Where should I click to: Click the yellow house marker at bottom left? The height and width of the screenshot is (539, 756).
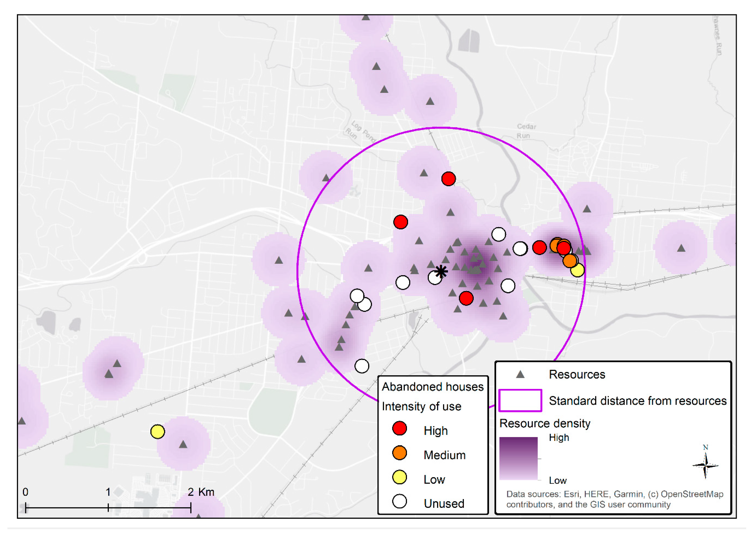157,431
